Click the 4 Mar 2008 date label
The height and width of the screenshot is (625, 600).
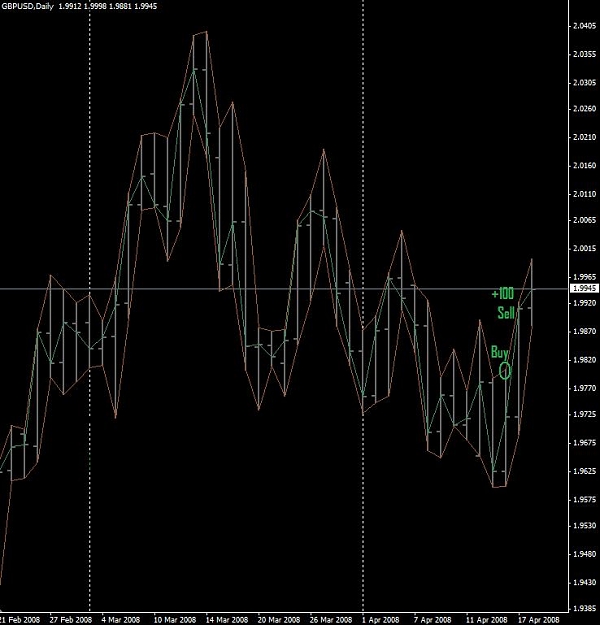(x=121, y=620)
